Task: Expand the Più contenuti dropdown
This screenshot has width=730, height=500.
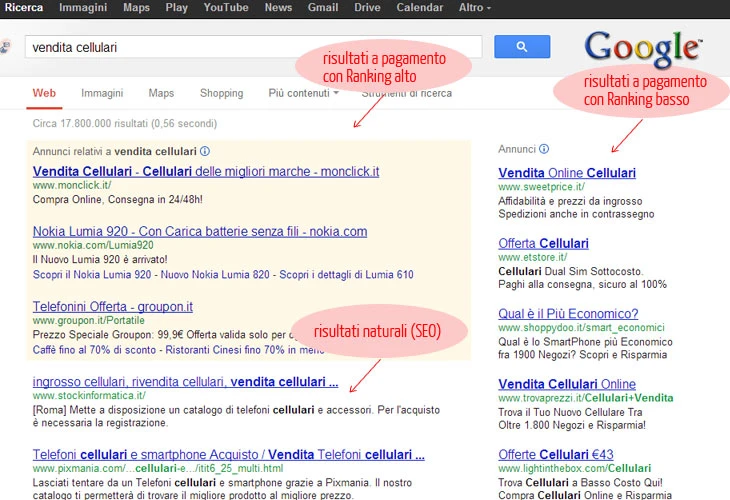Action: tap(304, 93)
